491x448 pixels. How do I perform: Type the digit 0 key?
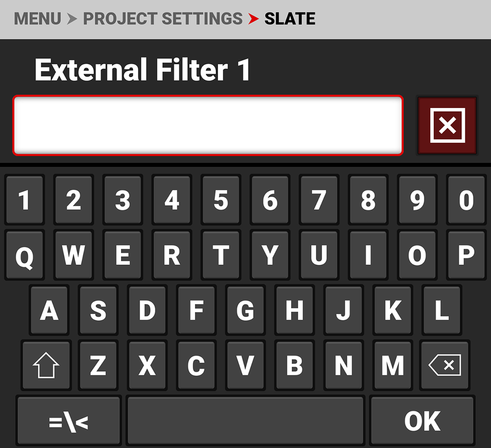click(466, 200)
